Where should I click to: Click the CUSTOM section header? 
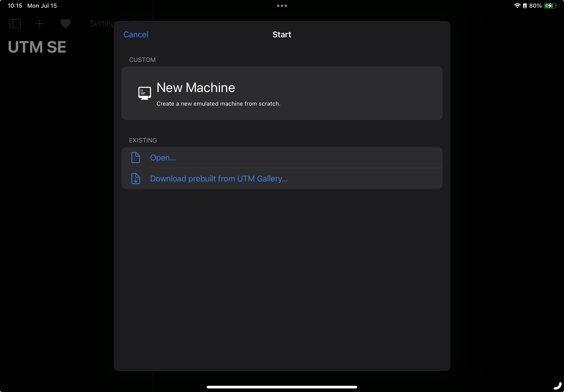[142, 60]
